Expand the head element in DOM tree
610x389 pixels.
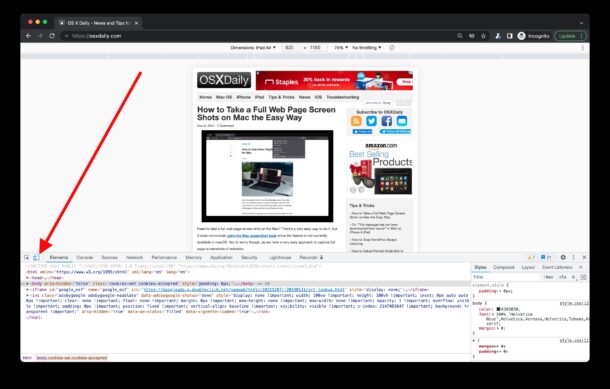[28, 278]
